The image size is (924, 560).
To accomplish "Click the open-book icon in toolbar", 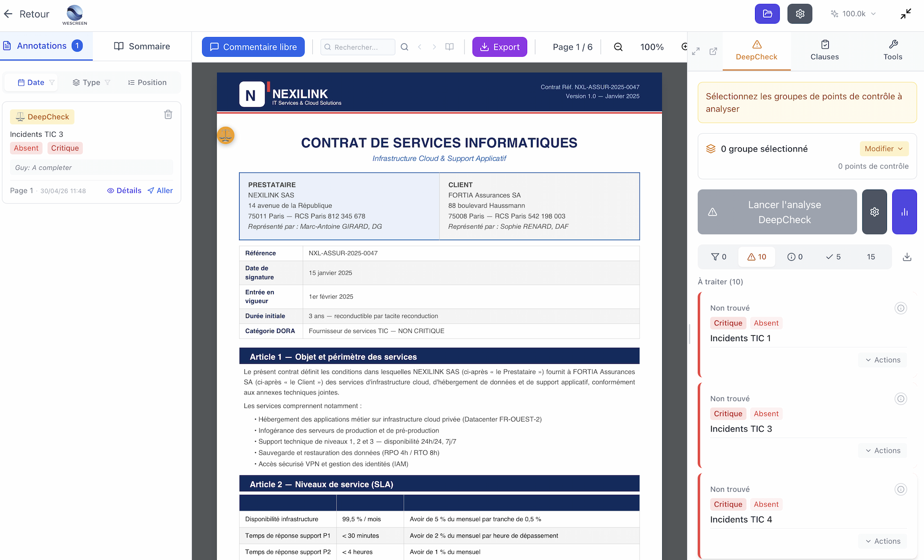I will (449, 47).
